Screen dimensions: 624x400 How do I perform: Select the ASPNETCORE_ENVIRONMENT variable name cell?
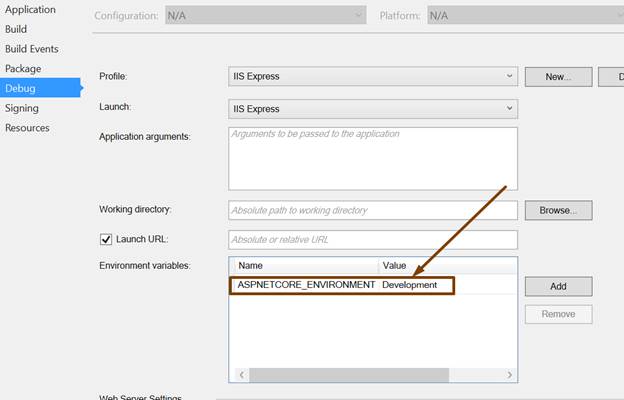click(x=305, y=285)
